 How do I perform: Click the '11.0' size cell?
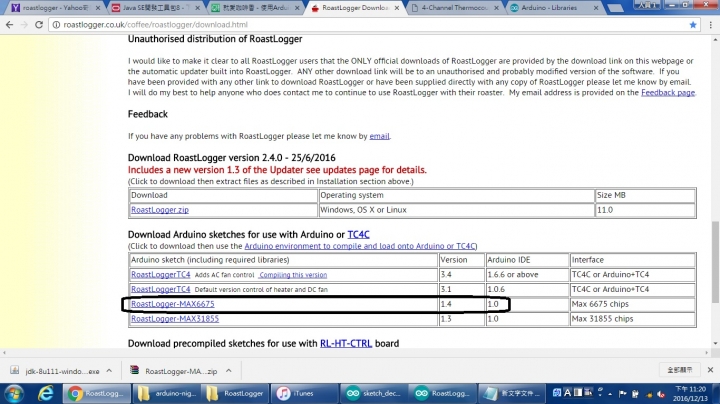645,210
